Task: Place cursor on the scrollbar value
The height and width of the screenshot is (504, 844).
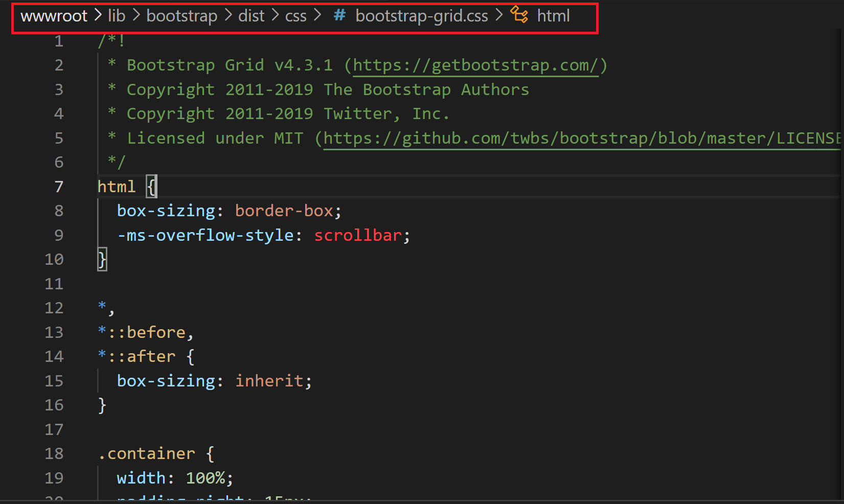Action: pos(357,235)
